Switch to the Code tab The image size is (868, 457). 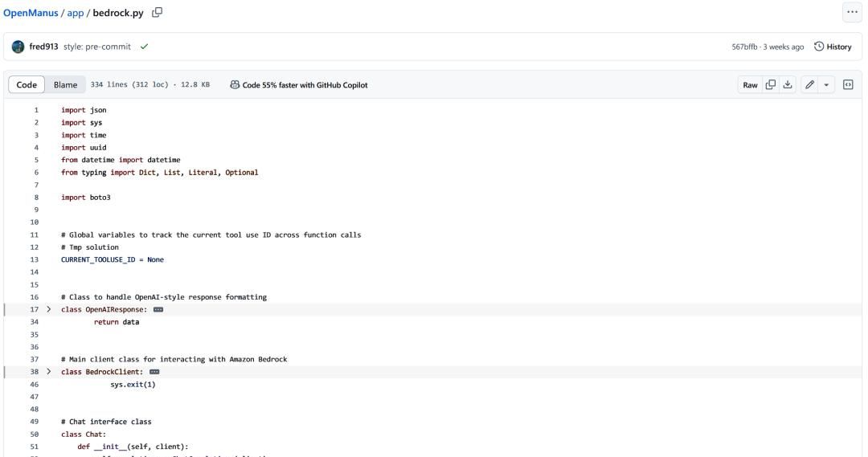(x=27, y=85)
